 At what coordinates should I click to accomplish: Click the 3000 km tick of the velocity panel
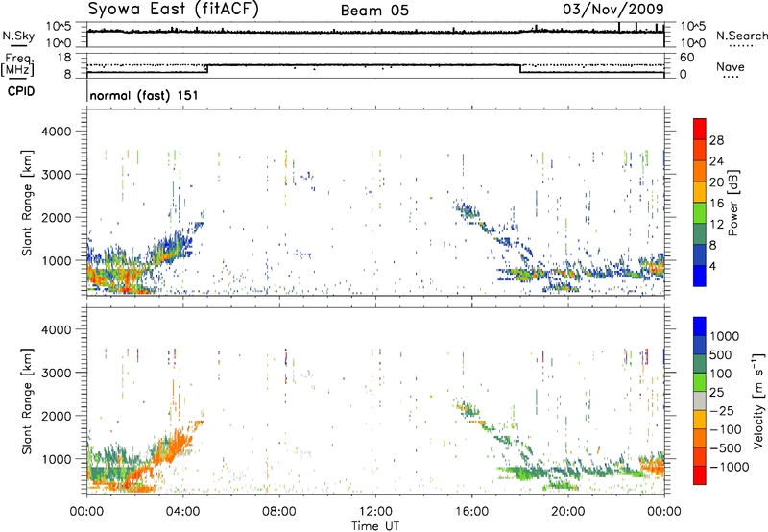(56, 373)
